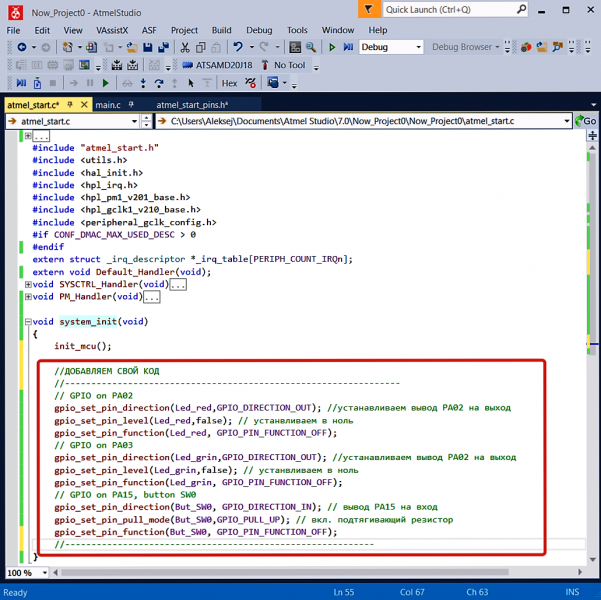Open the VAssistX menu
601x600 pixels.
[112, 30]
